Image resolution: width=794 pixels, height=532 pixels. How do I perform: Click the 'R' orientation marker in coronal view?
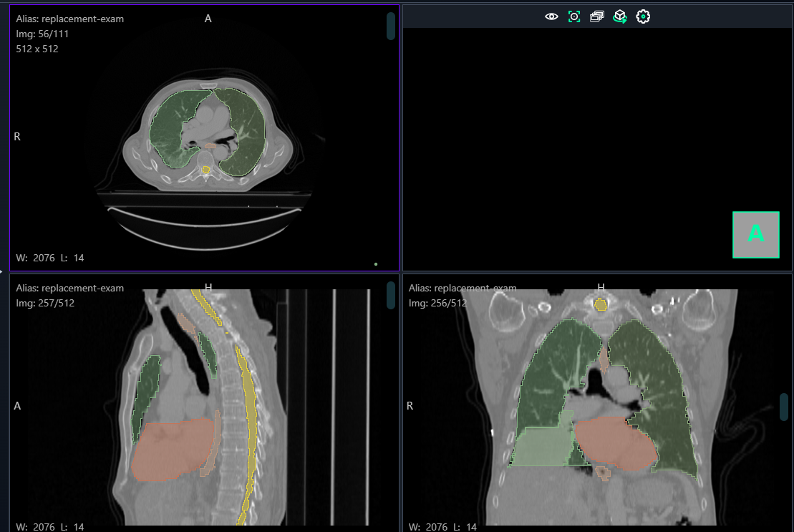pos(410,406)
